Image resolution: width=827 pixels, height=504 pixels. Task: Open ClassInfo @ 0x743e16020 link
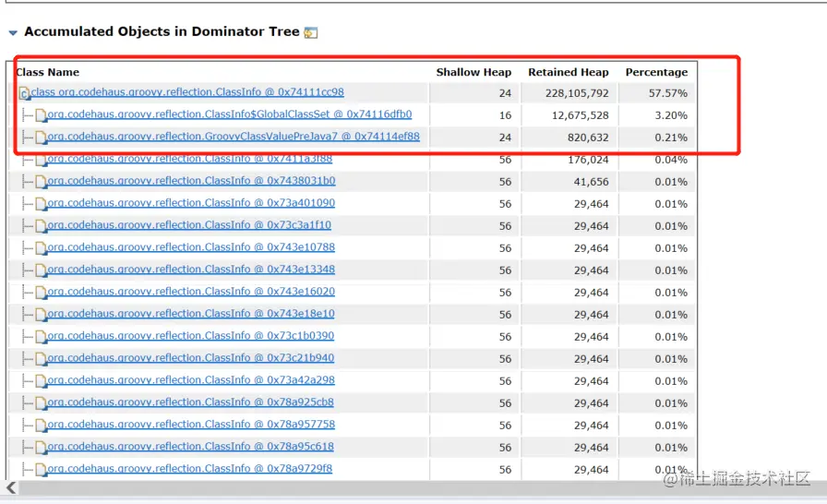point(191,292)
